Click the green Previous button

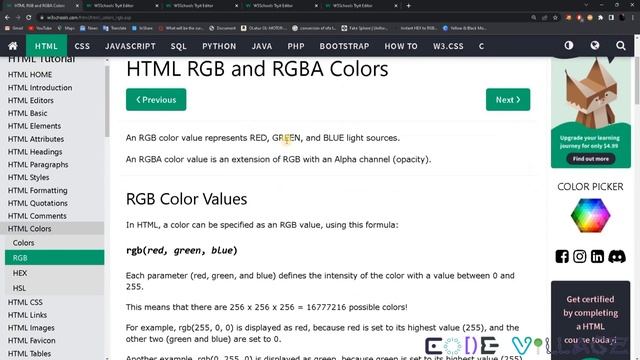[x=156, y=100]
